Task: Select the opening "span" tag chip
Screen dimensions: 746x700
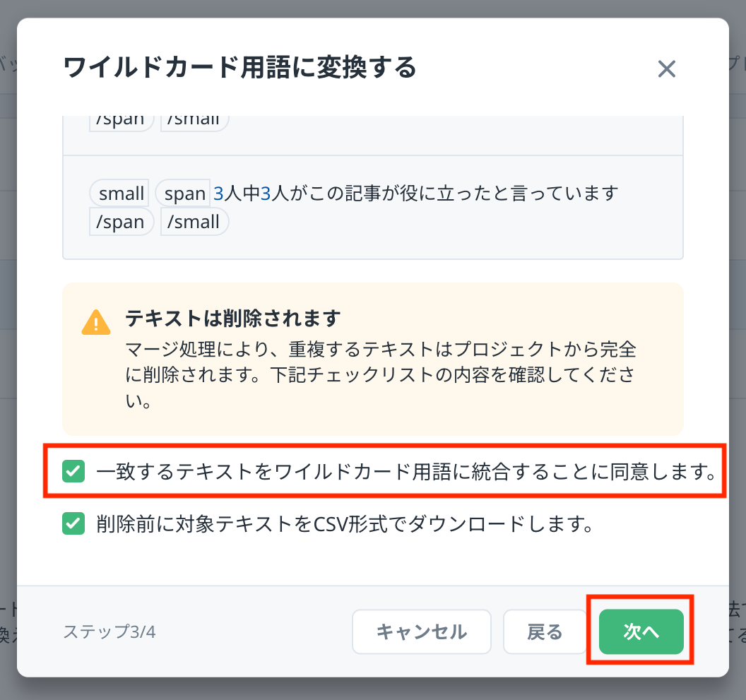Action: tap(184, 193)
